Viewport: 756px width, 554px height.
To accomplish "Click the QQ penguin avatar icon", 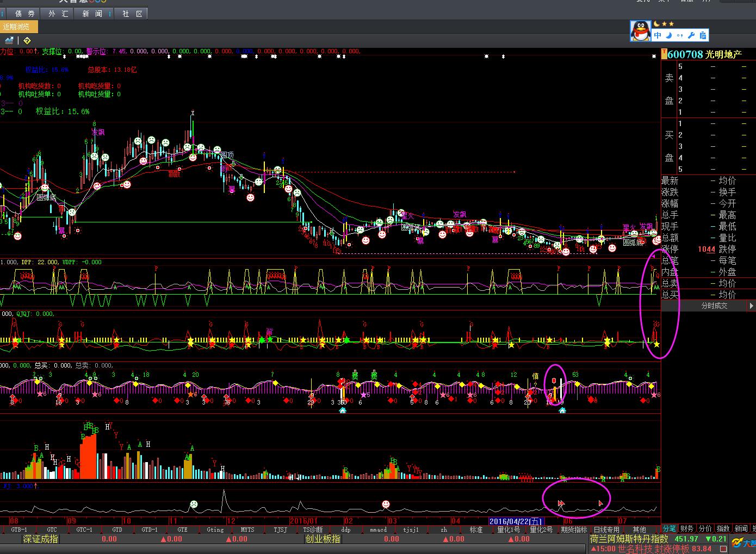I will pos(641,31).
